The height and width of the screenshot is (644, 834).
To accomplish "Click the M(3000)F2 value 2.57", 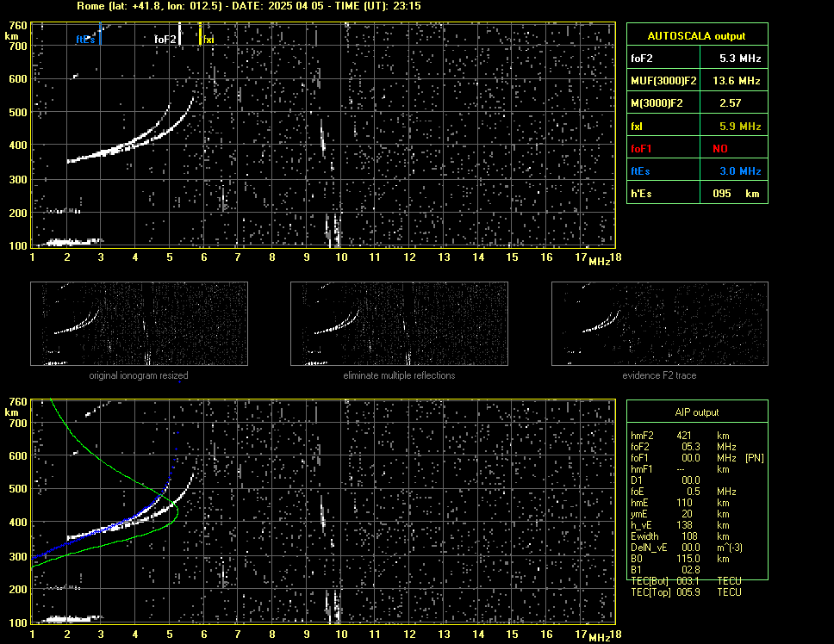I will (731, 103).
